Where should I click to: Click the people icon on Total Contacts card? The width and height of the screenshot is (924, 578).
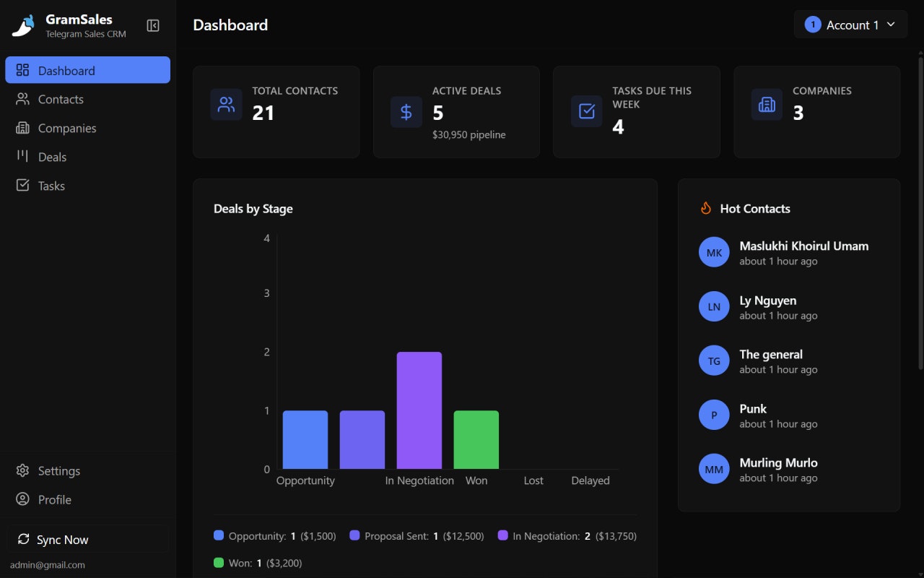click(225, 105)
